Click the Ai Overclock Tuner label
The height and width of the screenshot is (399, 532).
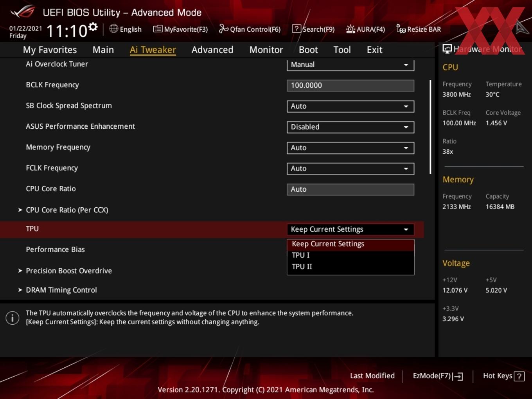[57, 64]
